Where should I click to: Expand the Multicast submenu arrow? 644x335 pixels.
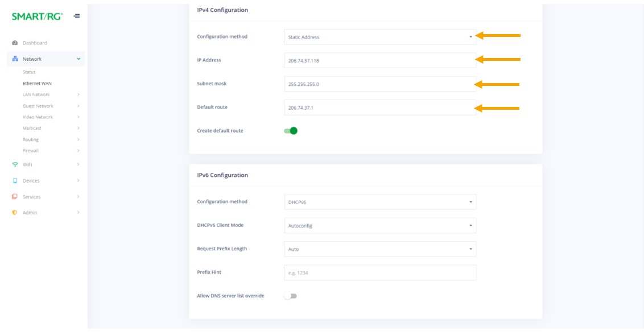click(x=79, y=128)
